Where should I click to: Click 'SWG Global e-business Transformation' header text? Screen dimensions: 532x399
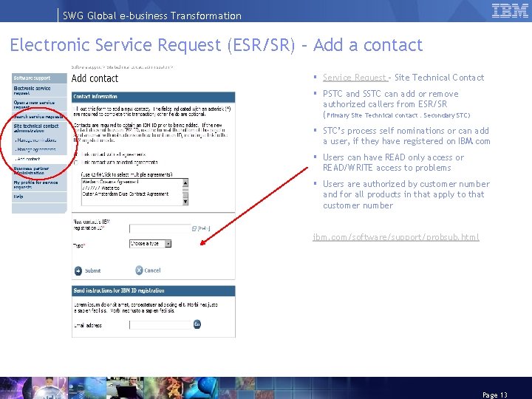(152, 16)
